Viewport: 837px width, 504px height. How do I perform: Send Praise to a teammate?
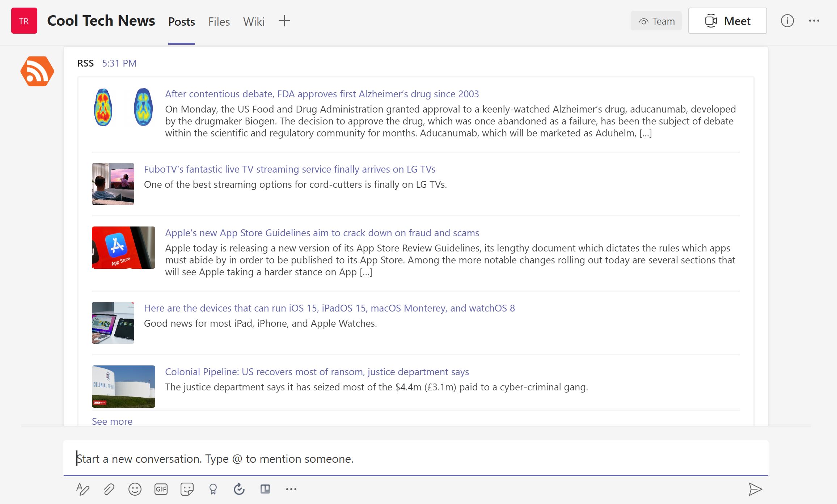tap(213, 489)
